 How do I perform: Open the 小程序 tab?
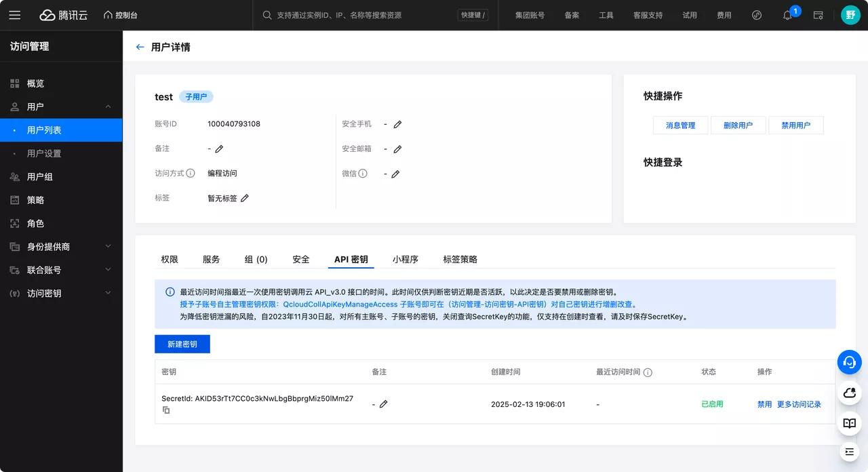(405, 258)
